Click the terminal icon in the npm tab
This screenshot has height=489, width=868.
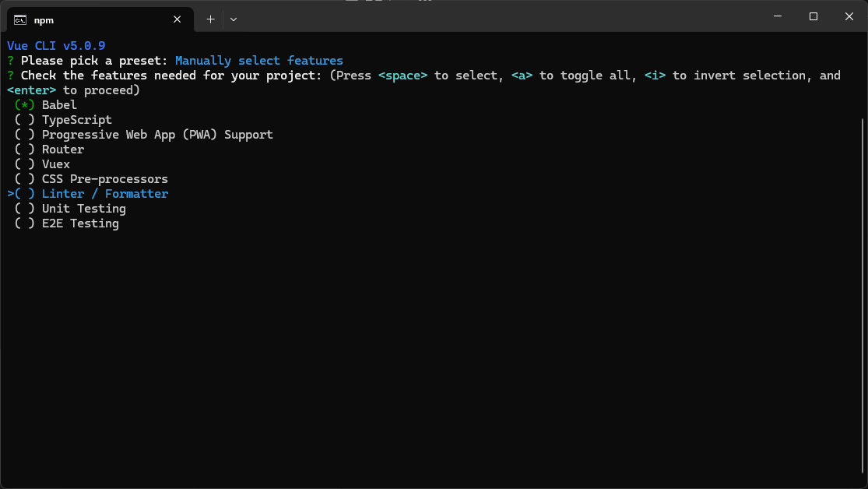coord(20,19)
